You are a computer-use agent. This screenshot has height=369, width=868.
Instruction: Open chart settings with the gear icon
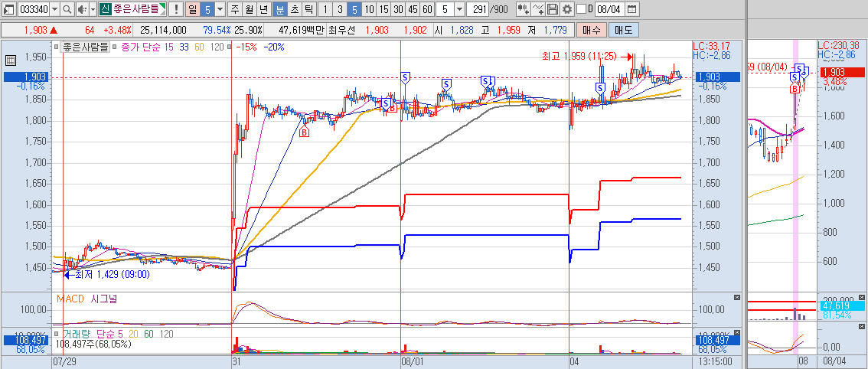tap(566, 9)
